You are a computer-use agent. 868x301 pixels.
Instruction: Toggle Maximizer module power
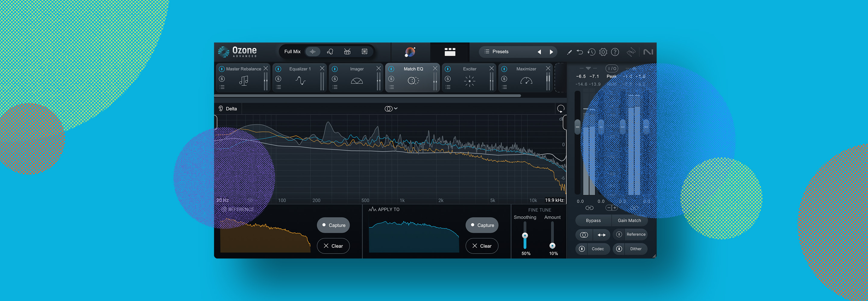click(504, 69)
